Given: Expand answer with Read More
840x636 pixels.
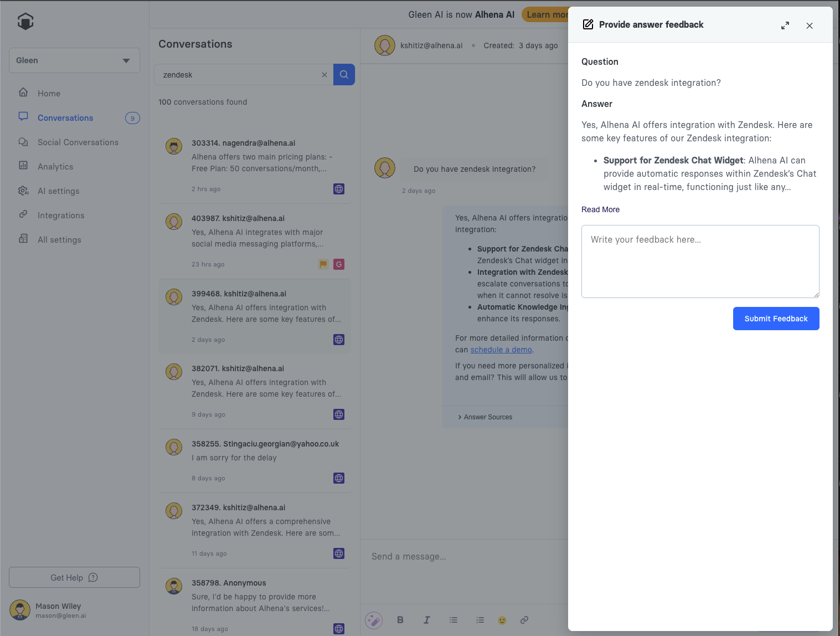Looking at the screenshot, I should click(x=600, y=209).
